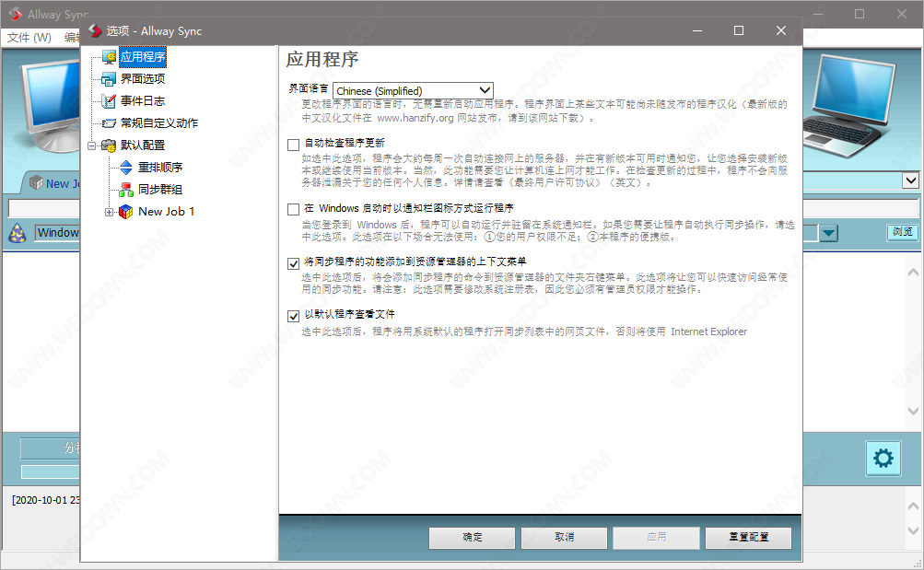Select 同步群组 in options tree
924x570 pixels.
[160, 190]
